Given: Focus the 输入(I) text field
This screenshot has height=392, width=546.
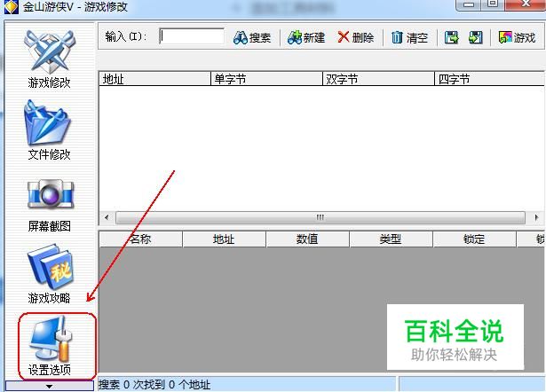Looking at the screenshot, I should [192, 36].
